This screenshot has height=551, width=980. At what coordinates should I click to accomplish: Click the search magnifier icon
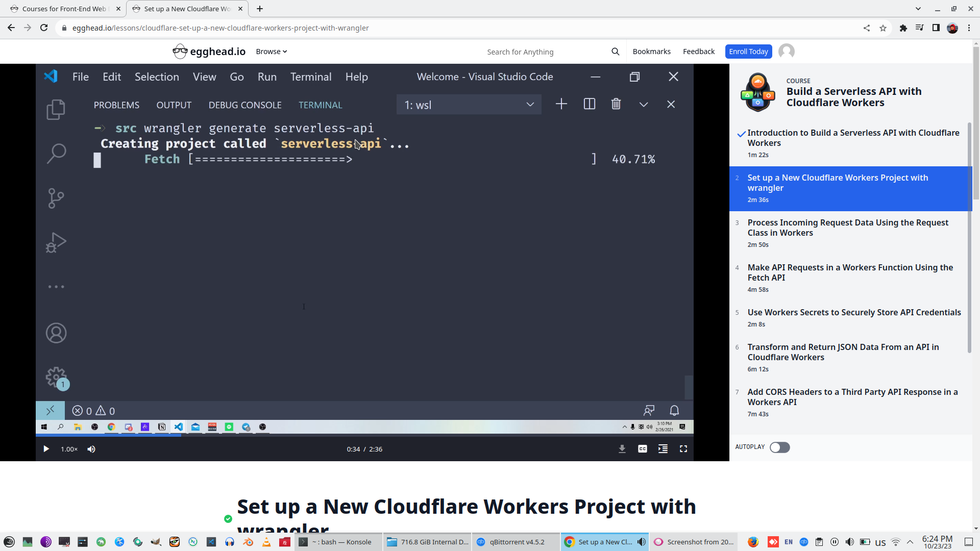[615, 52]
